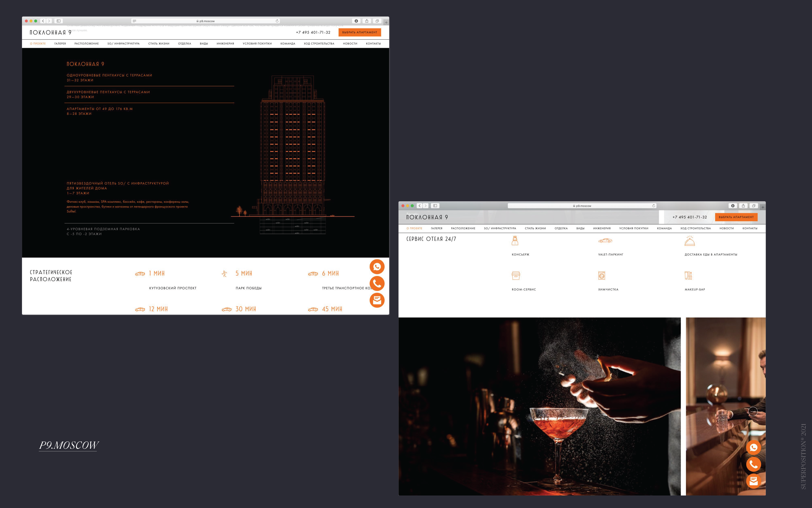Click the valet parking car icon
The image size is (812, 508).
(x=605, y=241)
